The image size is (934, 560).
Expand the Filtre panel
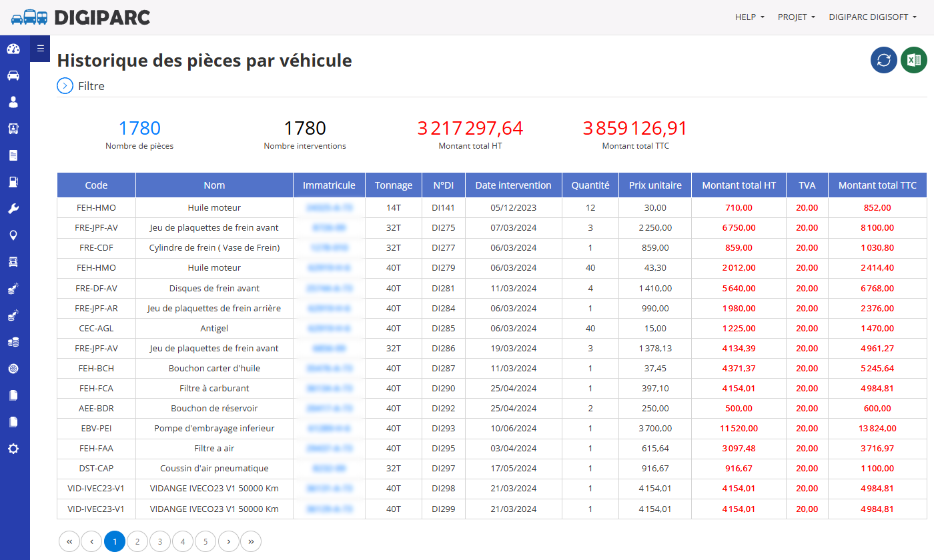tap(81, 86)
